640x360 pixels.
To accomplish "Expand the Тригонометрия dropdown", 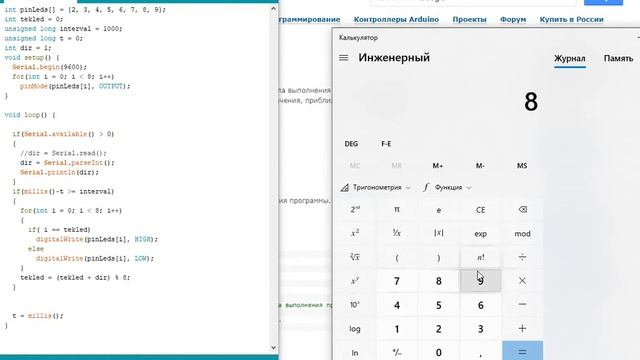I will [376, 187].
